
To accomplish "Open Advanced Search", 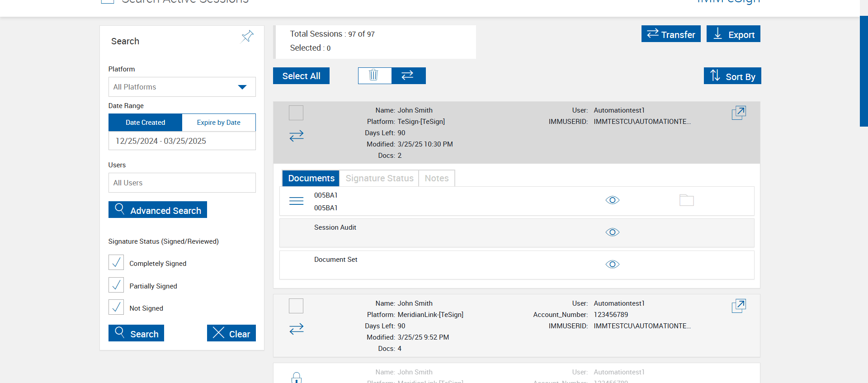I will point(158,210).
